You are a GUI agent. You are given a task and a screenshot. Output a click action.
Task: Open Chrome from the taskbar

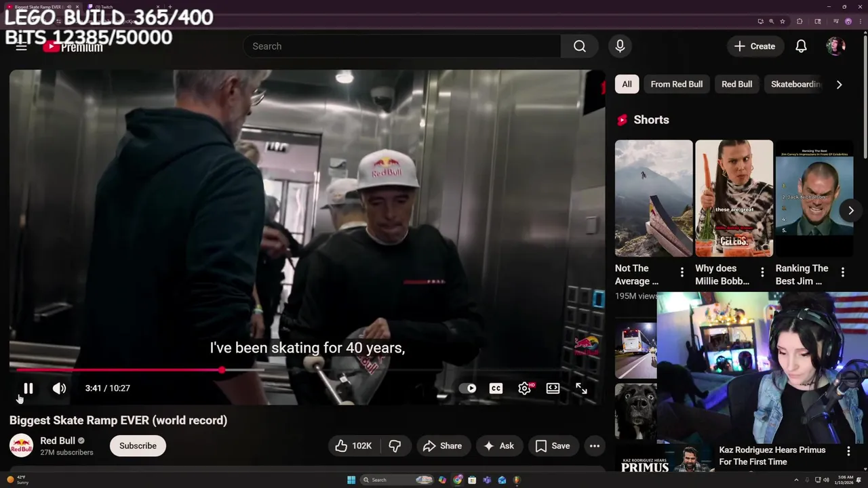[458, 480]
